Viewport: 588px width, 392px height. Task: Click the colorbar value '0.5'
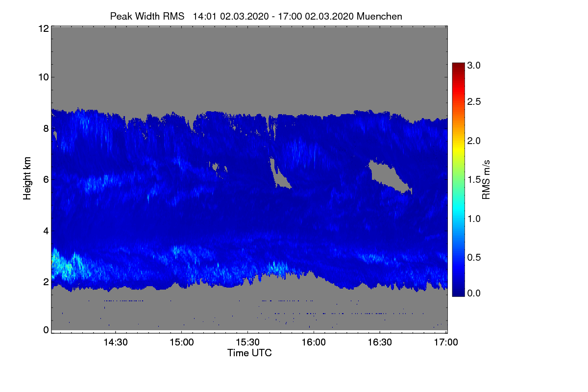click(475, 257)
